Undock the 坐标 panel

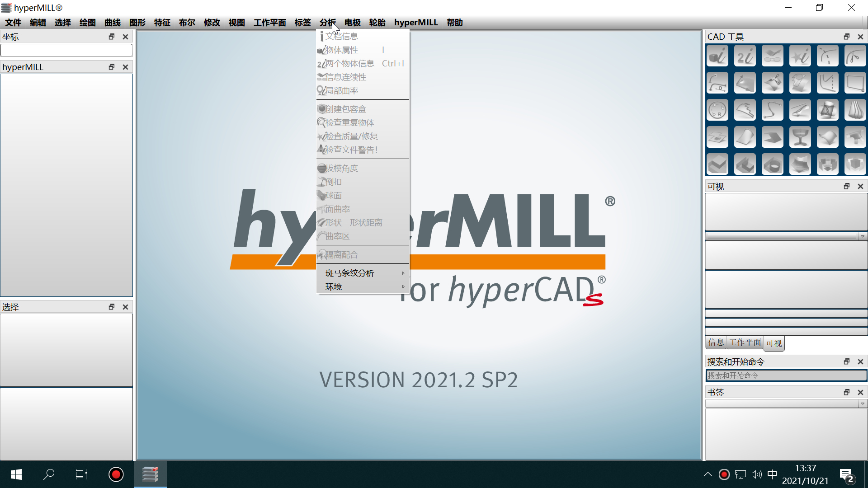coord(112,37)
